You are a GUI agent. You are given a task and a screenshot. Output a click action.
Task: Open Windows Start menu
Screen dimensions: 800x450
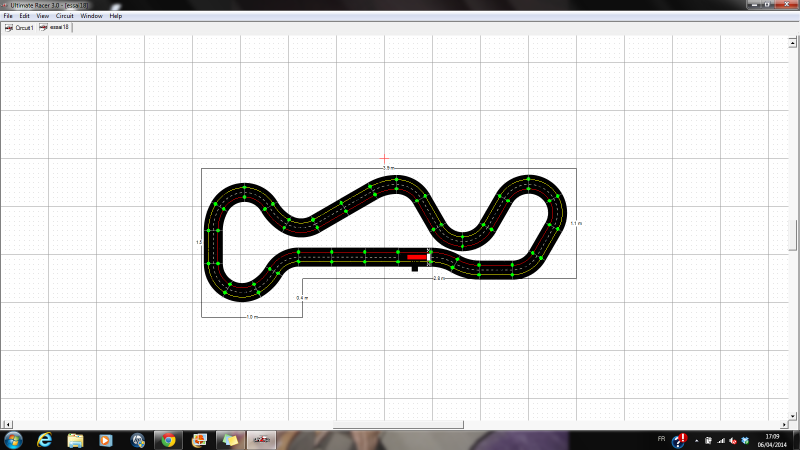click(x=14, y=440)
